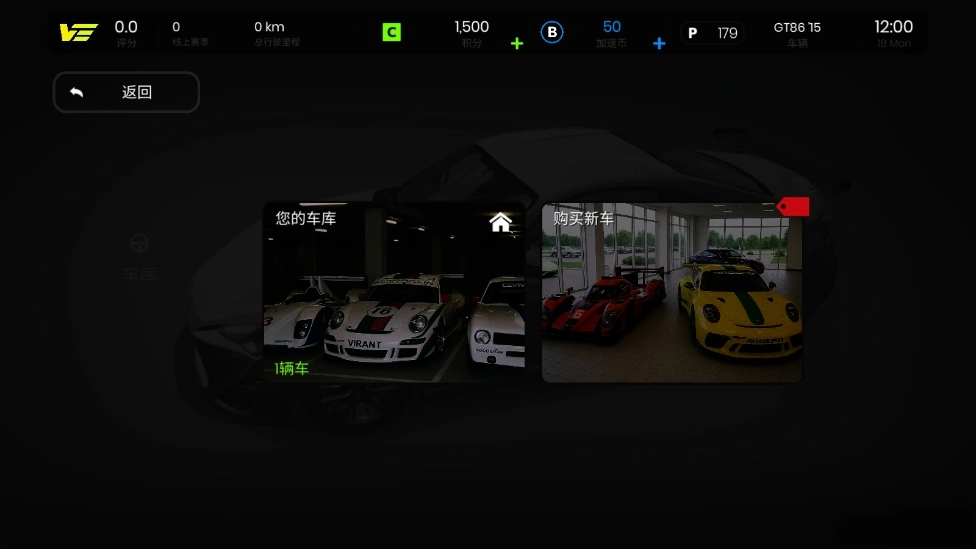Viewport: 976px width, 549px height.
Task: Select the GT86 15 vehicle label
Action: coord(797,33)
